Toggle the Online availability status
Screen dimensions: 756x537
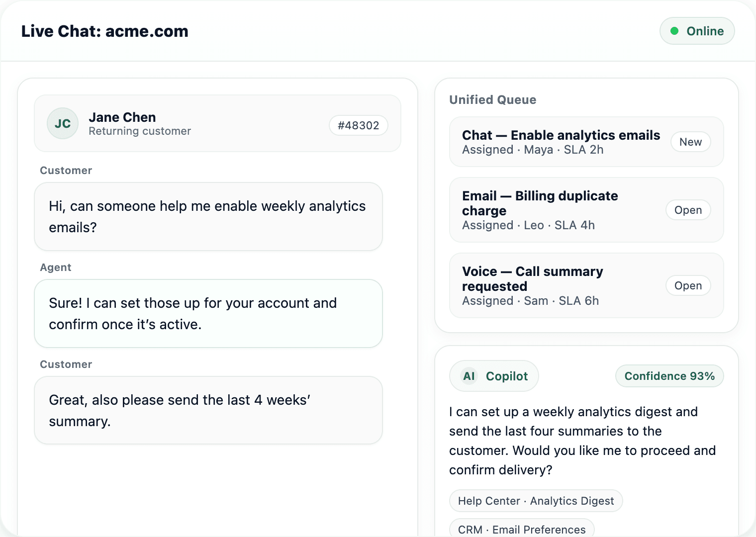697,31
